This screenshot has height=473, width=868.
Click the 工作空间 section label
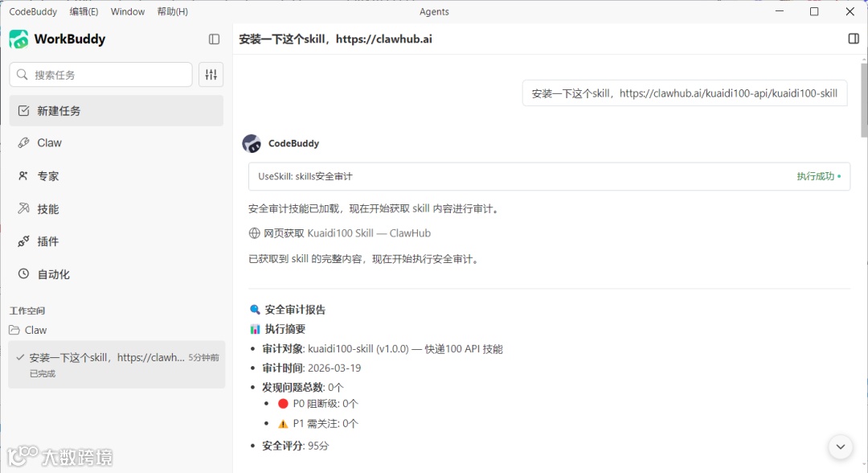click(27, 311)
